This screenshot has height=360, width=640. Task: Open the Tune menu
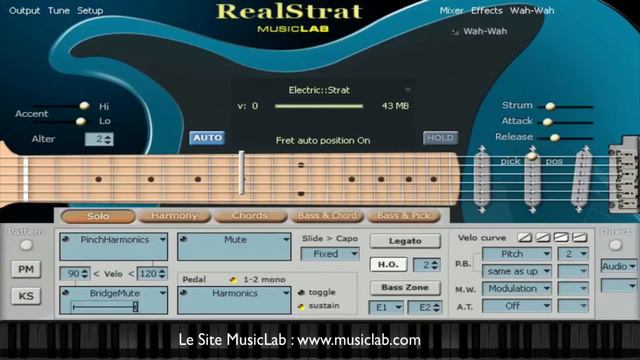[59, 11]
